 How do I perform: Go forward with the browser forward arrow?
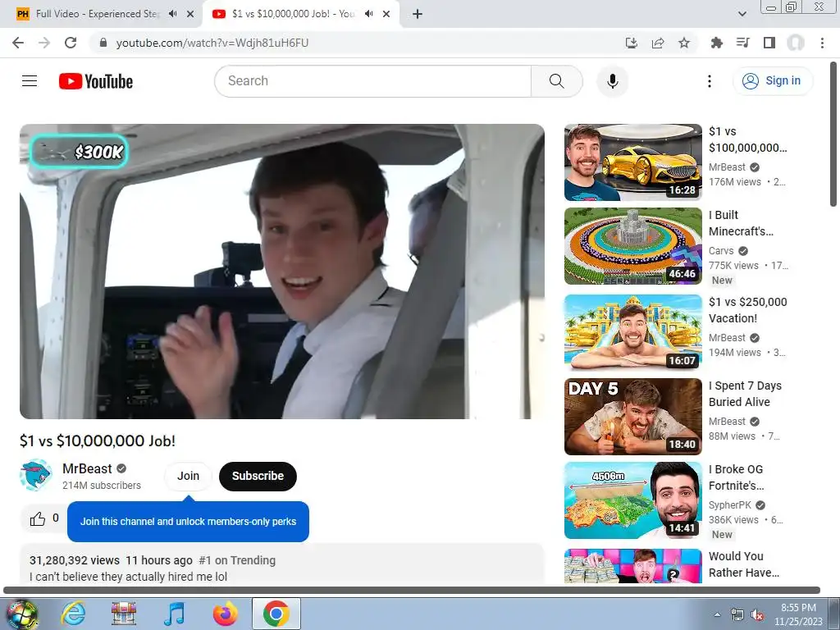point(44,43)
